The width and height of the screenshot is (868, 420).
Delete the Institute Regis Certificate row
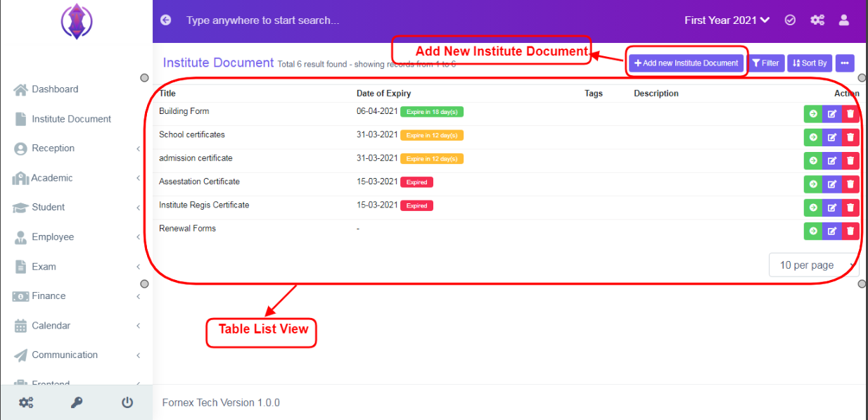pyautogui.click(x=850, y=208)
